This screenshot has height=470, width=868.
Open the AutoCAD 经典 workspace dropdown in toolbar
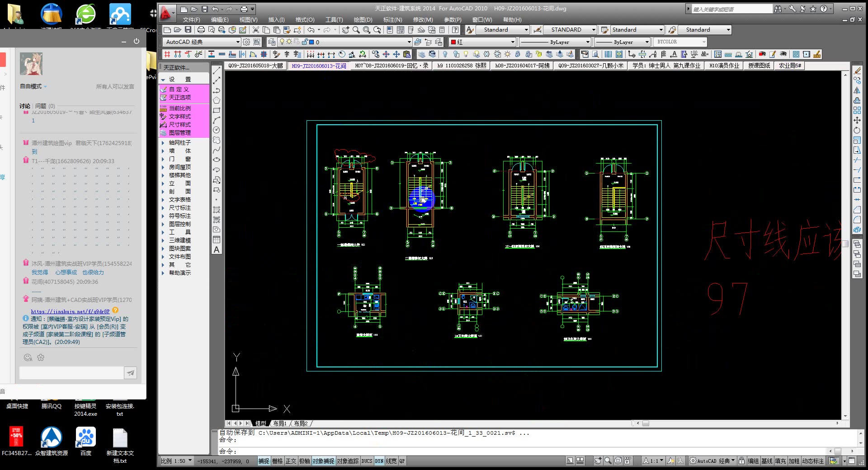202,42
